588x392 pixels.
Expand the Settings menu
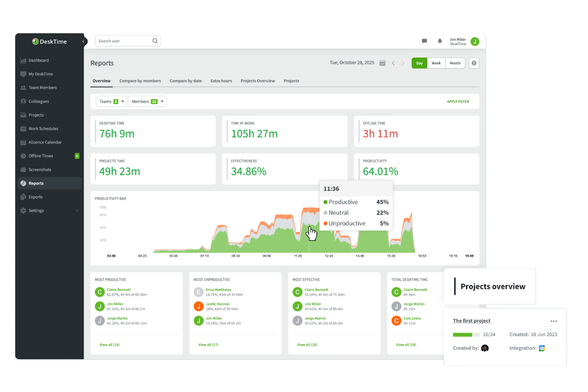click(x=36, y=210)
